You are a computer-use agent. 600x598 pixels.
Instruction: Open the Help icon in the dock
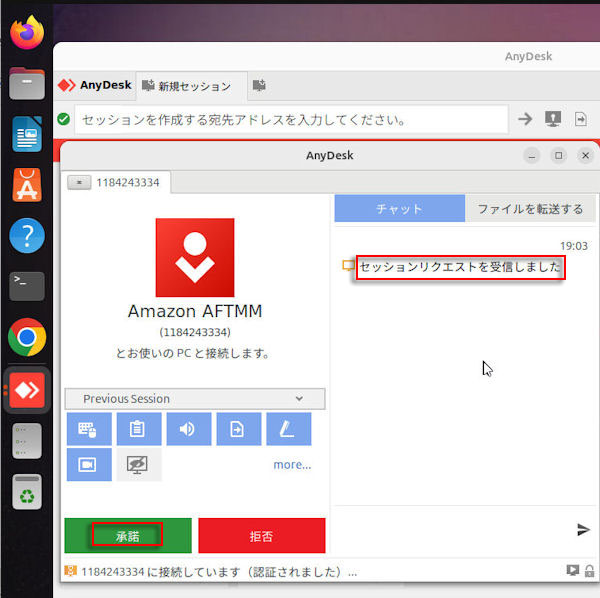pos(27,236)
